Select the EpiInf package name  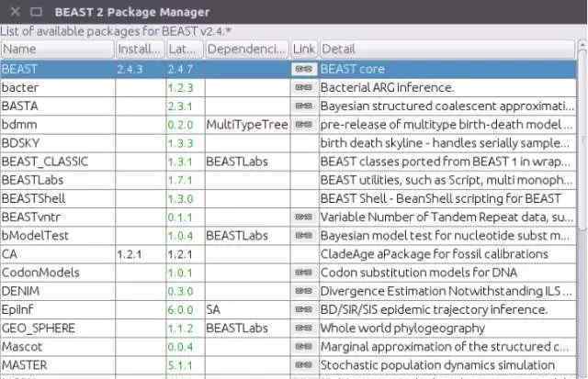pyautogui.click(x=17, y=309)
